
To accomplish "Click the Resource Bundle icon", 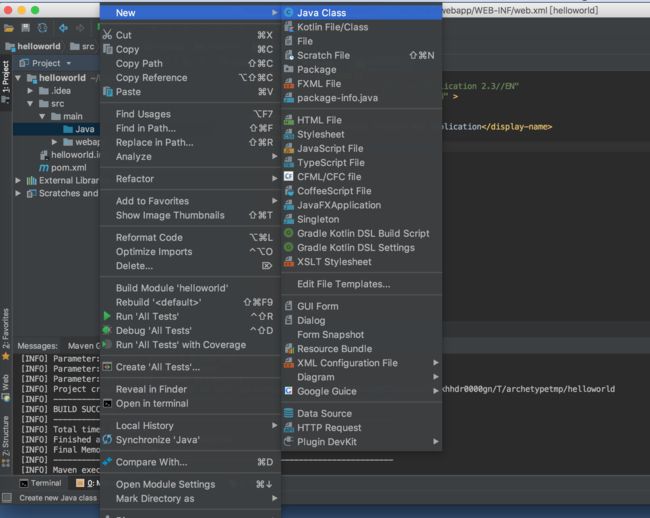I will click(289, 349).
